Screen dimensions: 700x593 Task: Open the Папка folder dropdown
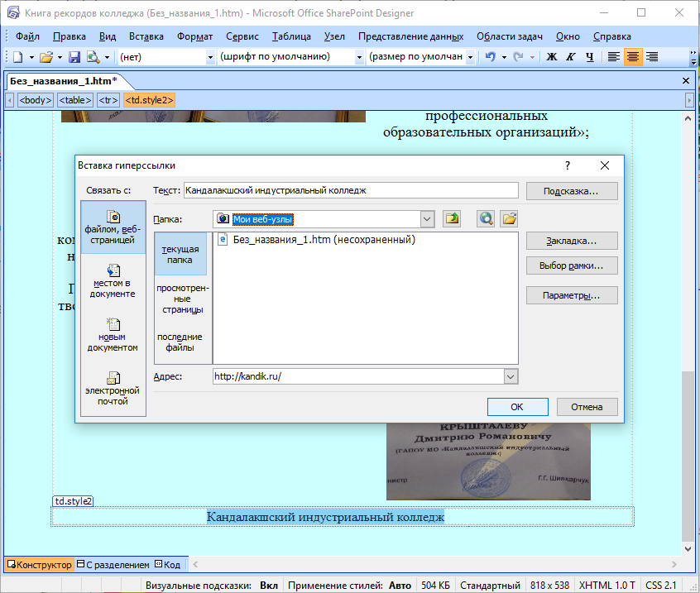tap(427, 219)
